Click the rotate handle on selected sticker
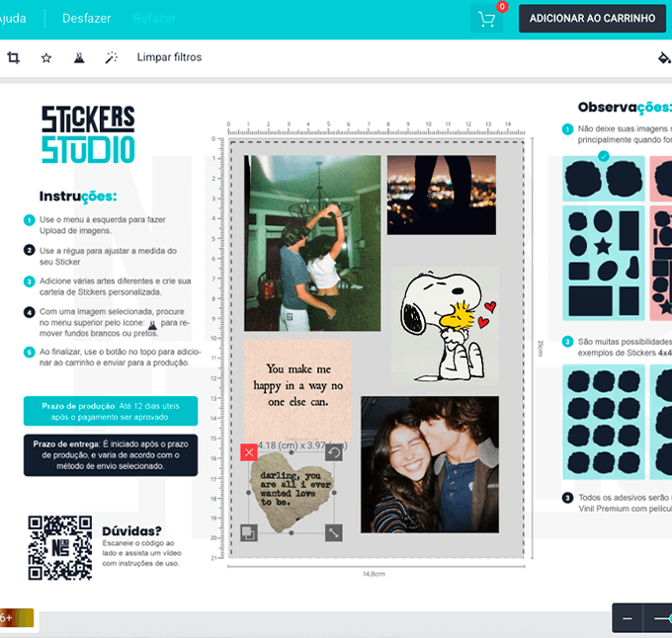Image resolution: width=672 pixels, height=638 pixels. pos(334,452)
